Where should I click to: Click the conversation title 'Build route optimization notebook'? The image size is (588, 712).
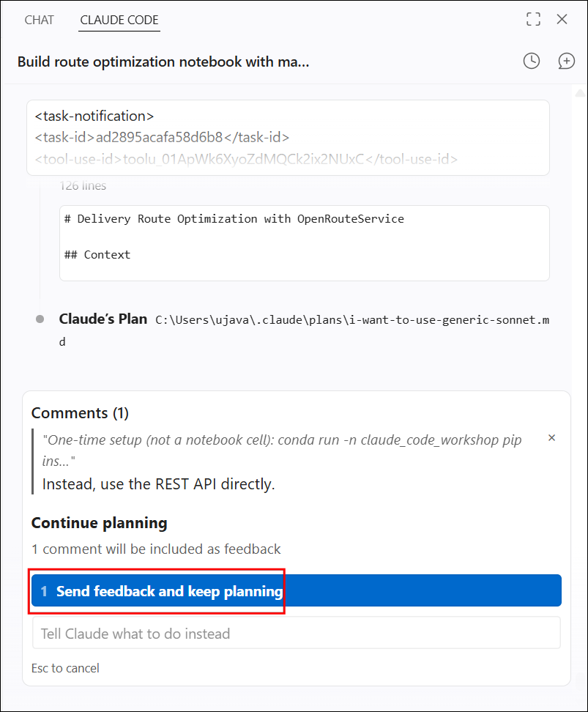coord(163,62)
